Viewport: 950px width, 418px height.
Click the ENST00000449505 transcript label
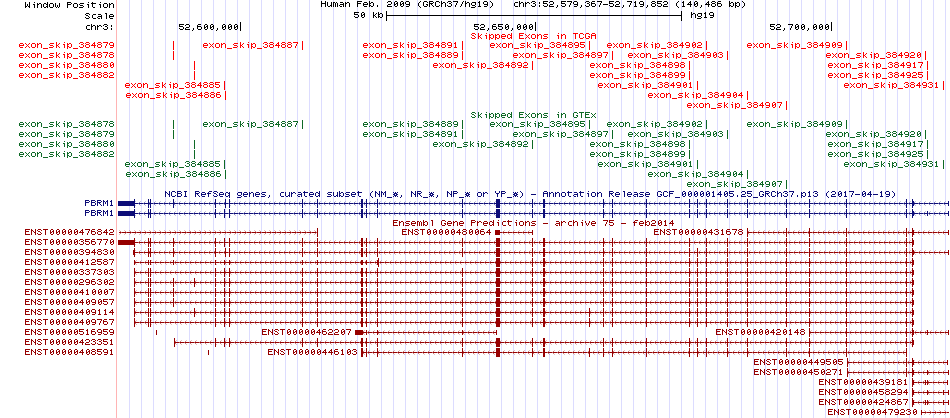pos(799,362)
